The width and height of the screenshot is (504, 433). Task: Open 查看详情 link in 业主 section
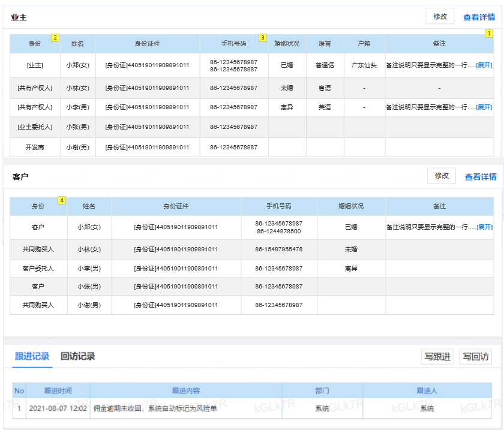(x=479, y=17)
